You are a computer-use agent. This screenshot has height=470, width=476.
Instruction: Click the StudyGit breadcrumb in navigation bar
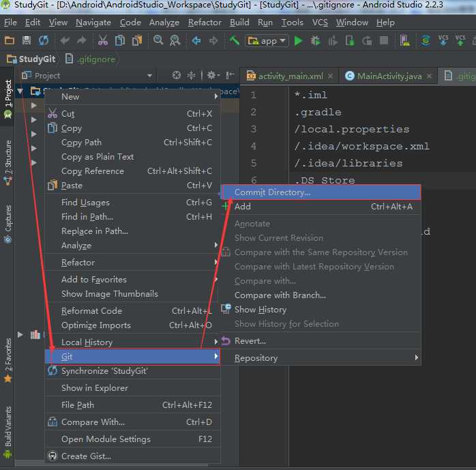(x=31, y=59)
